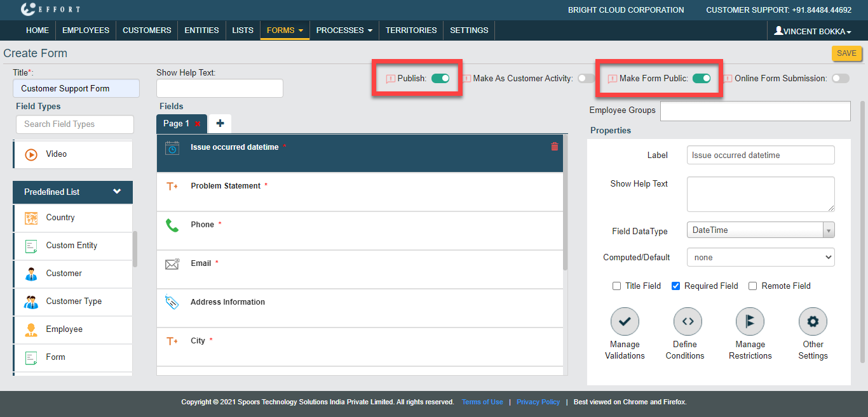868x417 pixels.
Task: Open the Privacy Policy link
Action: 538,402
